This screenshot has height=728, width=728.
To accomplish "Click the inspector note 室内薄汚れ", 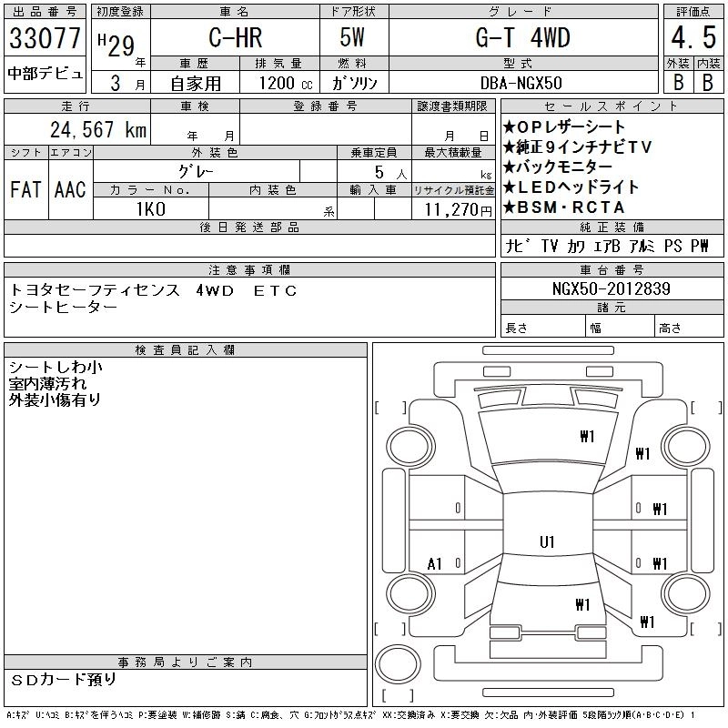I will (x=47, y=383).
